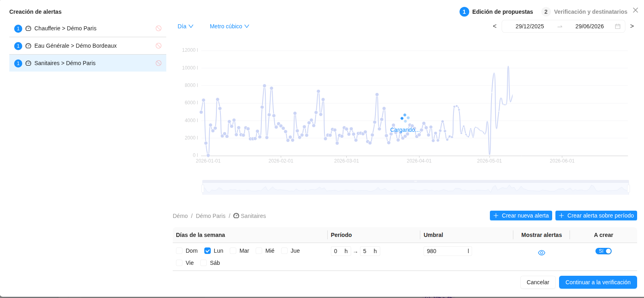The height and width of the screenshot is (298, 644).
Task: Click Continuar a la verificación button
Action: click(x=598, y=282)
